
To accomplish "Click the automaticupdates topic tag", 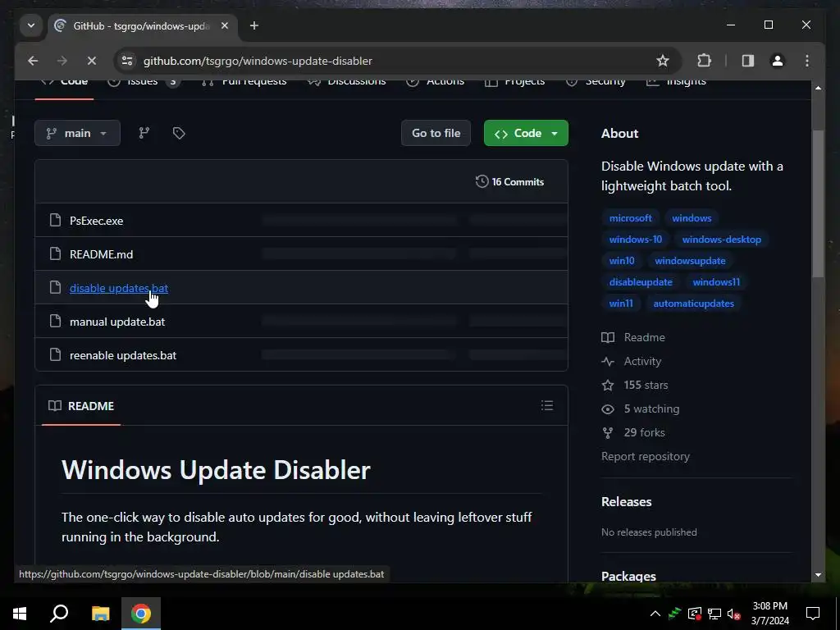I will point(693,304).
